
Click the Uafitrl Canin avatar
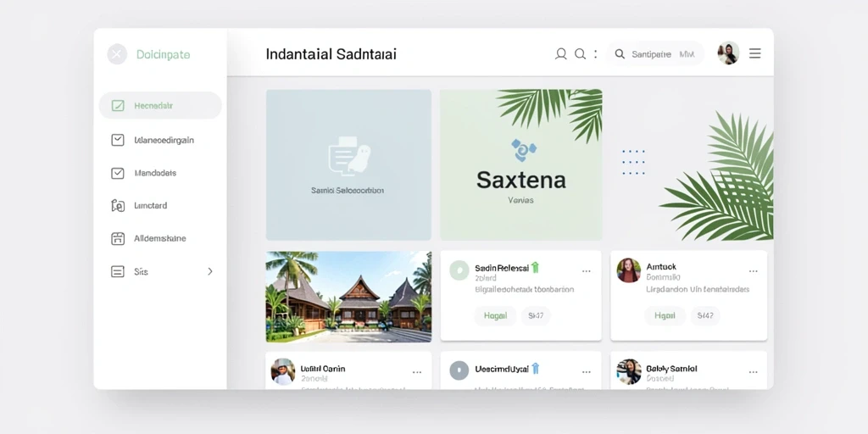click(x=283, y=371)
